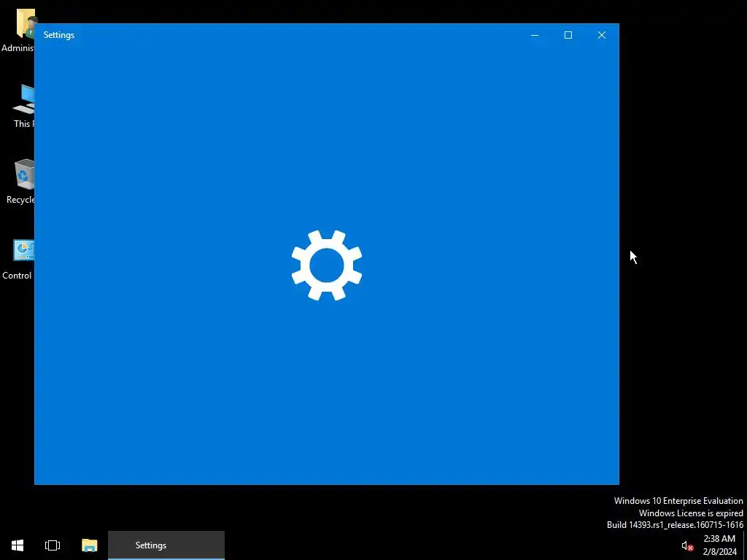Click the muted volume tray icon
Image resolution: width=747 pixels, height=560 pixels.
point(687,545)
